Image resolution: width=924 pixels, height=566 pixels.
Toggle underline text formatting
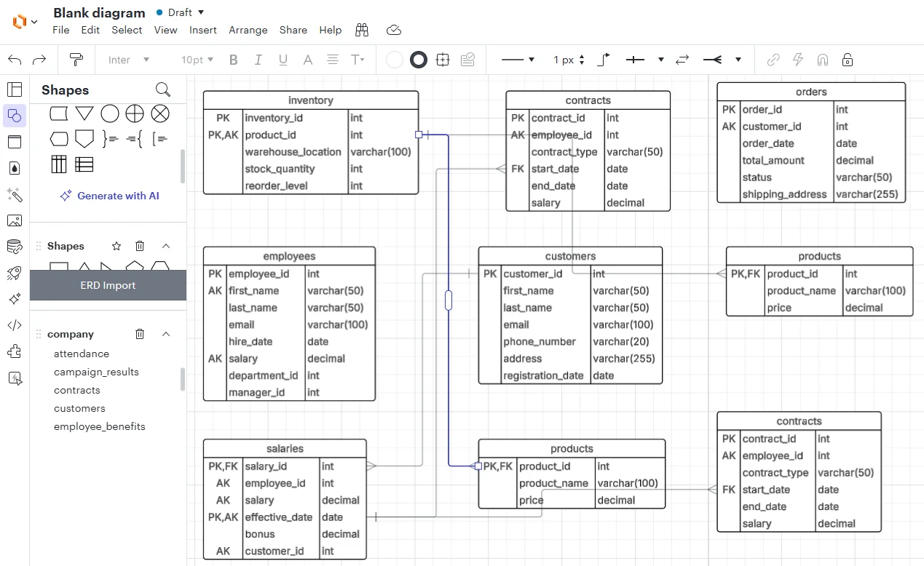coord(283,60)
